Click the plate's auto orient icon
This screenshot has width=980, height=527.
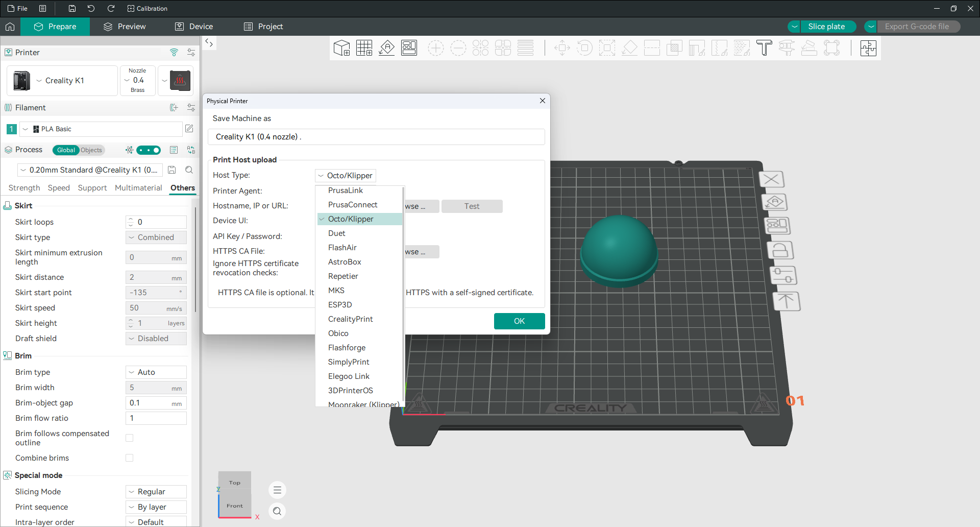(774, 202)
